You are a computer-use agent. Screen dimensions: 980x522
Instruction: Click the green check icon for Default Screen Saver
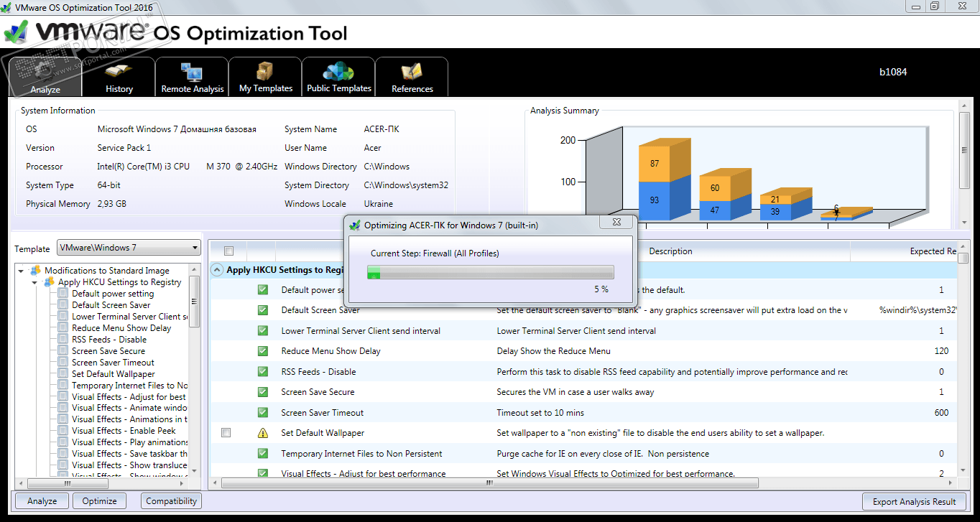263,310
